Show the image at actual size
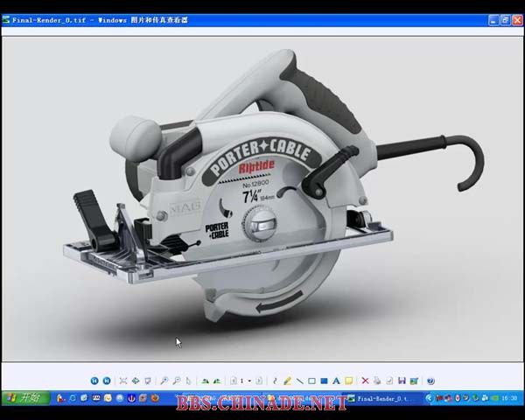This screenshot has width=525, height=420. 136,381
